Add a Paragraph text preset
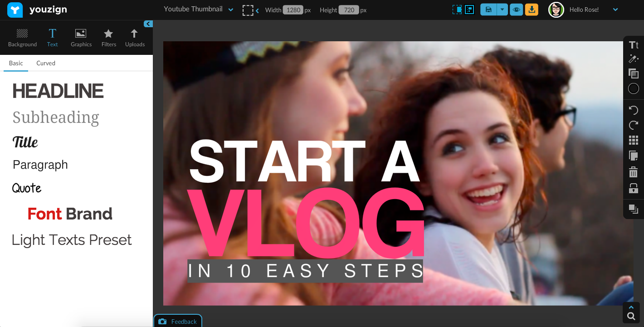The width and height of the screenshot is (644, 327). pyautogui.click(x=40, y=165)
